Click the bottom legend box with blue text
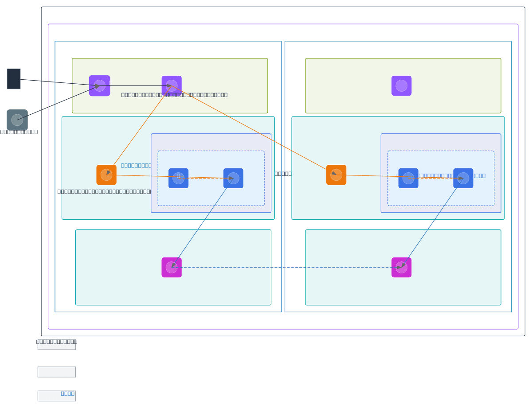532x408 pixels. (56, 396)
